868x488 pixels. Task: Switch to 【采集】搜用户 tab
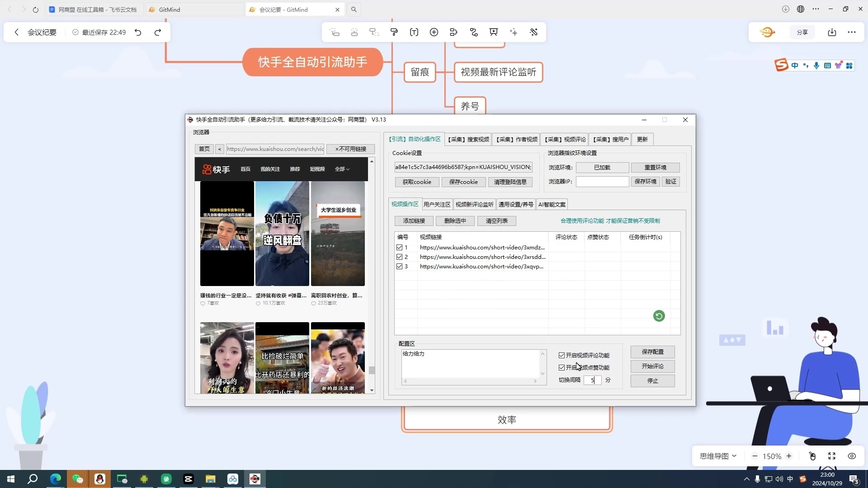(x=611, y=140)
